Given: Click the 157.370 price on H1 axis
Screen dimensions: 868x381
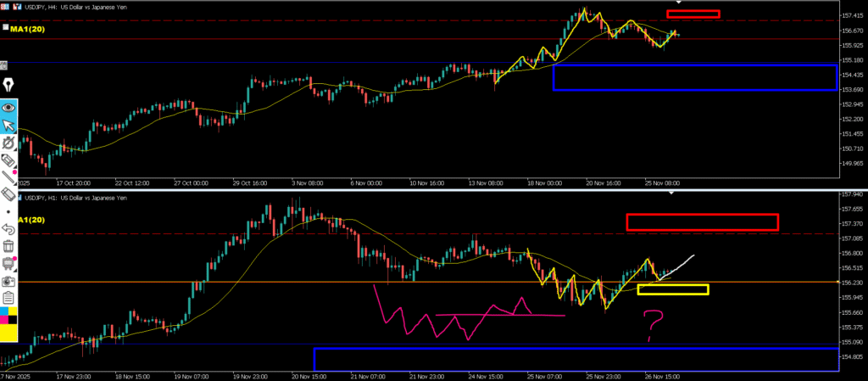Looking at the screenshot, I should tap(853, 224).
